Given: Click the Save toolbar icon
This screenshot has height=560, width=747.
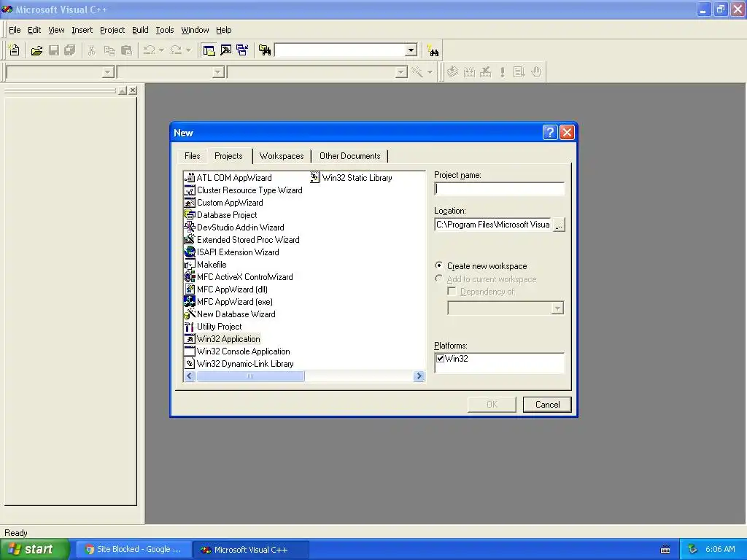Looking at the screenshot, I should (x=53, y=50).
